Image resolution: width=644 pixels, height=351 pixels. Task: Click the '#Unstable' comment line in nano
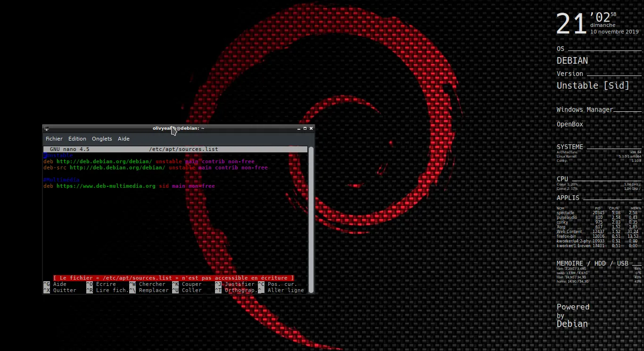tap(58, 155)
